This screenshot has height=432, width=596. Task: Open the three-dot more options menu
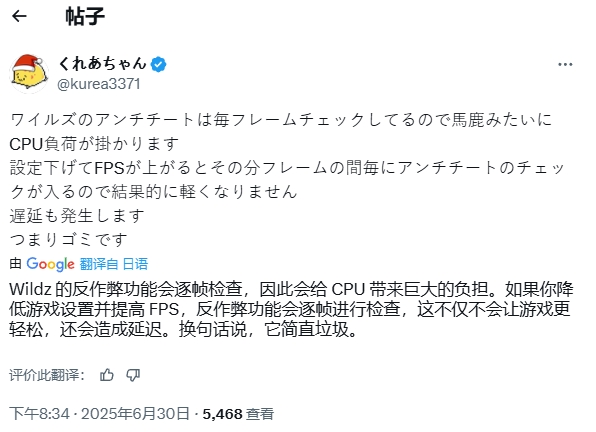tap(565, 65)
